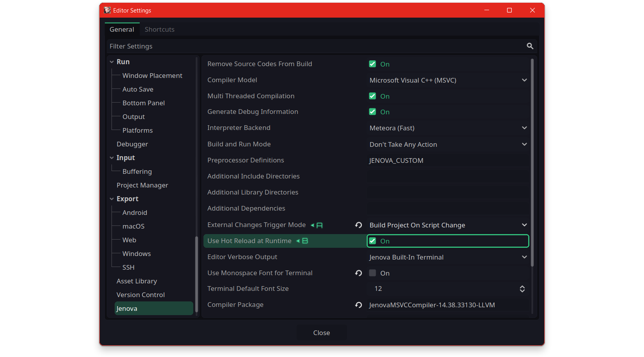Open Version Control settings
This screenshot has width=644, height=357.
pos(140,295)
